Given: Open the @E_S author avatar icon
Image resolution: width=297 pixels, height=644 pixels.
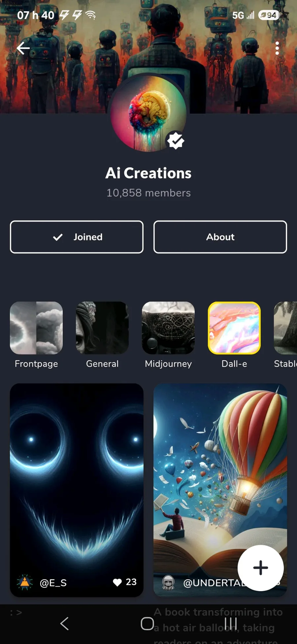Looking at the screenshot, I should tap(25, 582).
